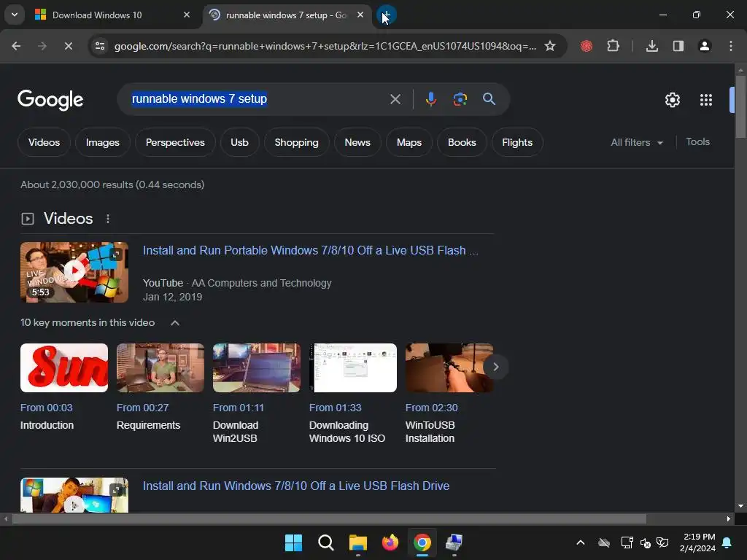This screenshot has height=560, width=747.
Task: Open the Chrome three-dot menu
Action: [x=731, y=46]
